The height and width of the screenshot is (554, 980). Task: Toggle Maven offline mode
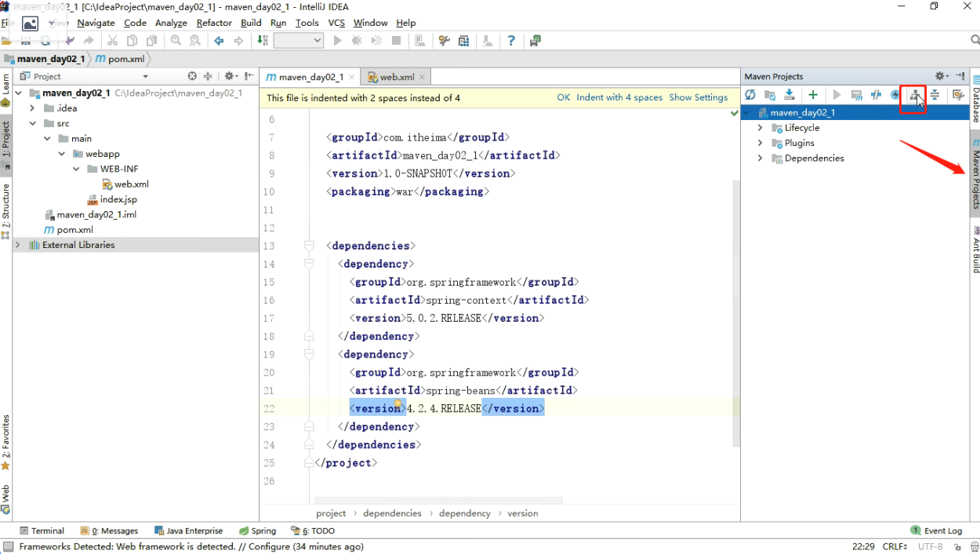[x=876, y=95]
